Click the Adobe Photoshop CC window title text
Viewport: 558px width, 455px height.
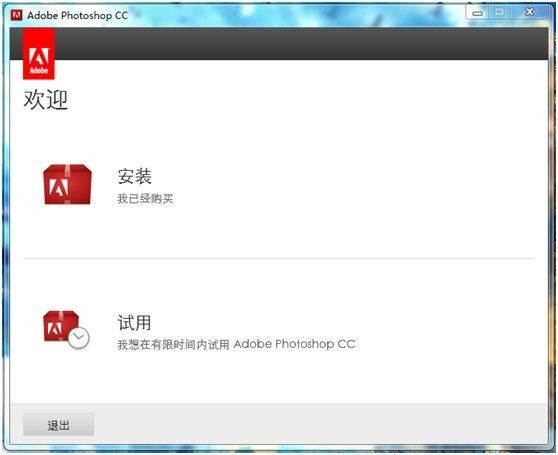click(x=77, y=15)
